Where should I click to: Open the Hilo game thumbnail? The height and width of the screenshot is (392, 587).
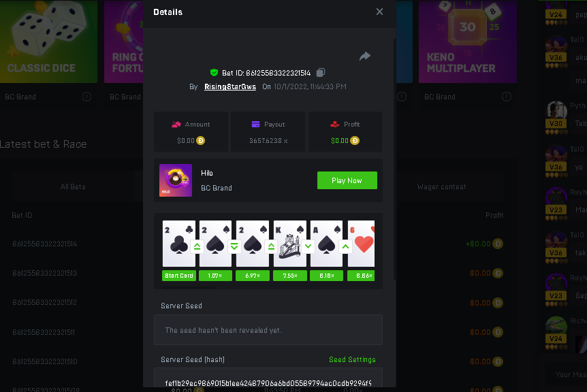[x=176, y=180]
